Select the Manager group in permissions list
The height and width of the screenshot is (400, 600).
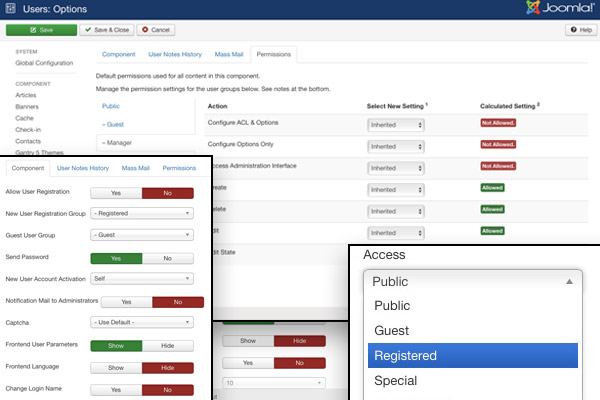120,144
